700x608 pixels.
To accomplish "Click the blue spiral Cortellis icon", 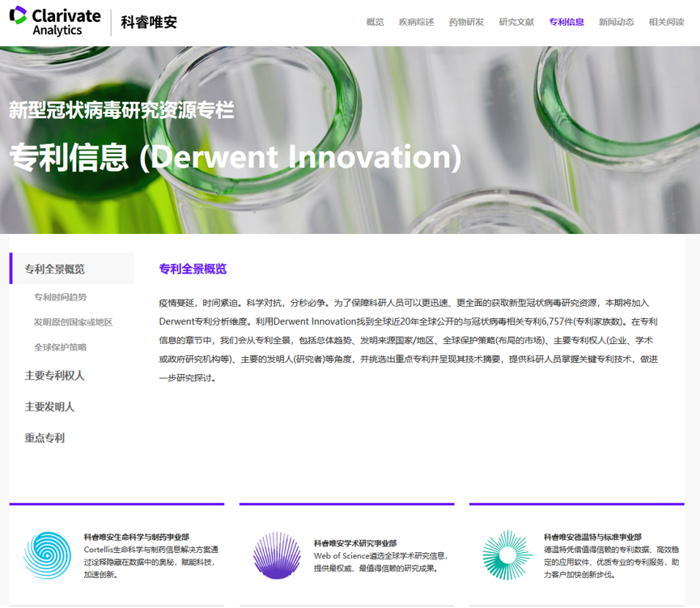I will pos(47,555).
